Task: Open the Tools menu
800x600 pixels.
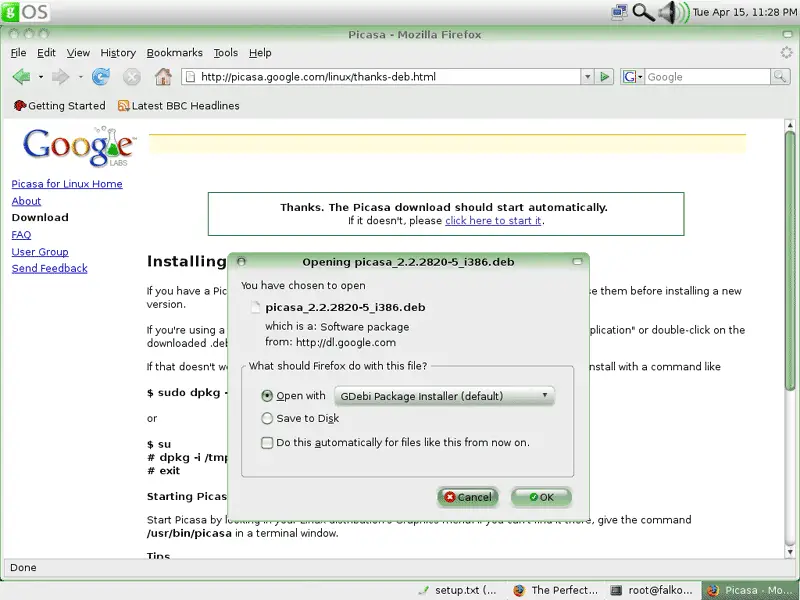Action: [226, 53]
